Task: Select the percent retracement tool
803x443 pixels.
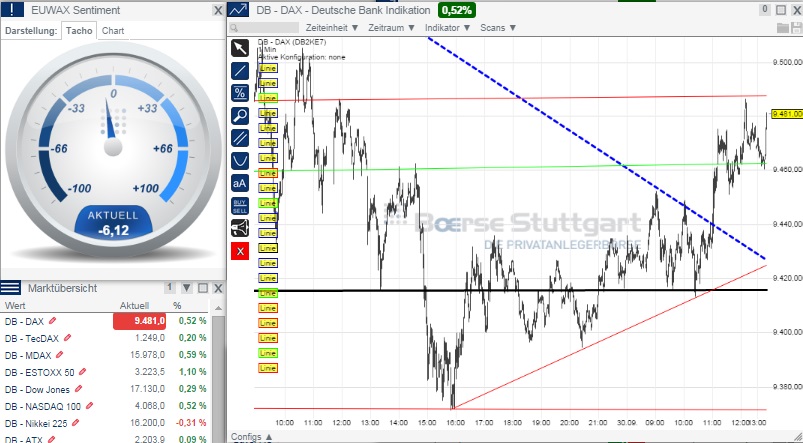Action: [x=240, y=93]
